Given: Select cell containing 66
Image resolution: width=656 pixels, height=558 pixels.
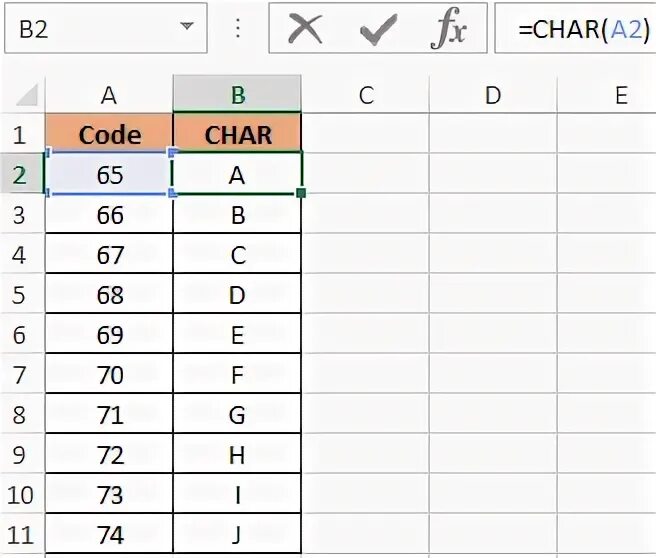Looking at the screenshot, I should 109,213.
